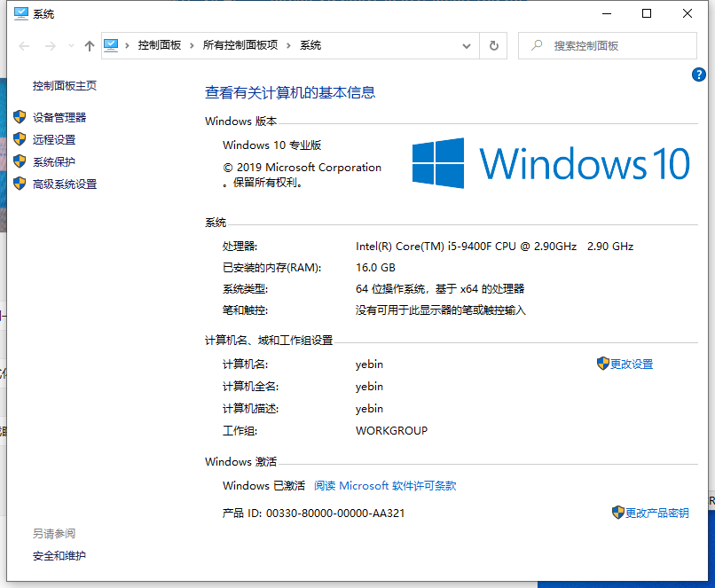Click the shield icon next to 更改设置
The image size is (715, 588).
pos(601,364)
